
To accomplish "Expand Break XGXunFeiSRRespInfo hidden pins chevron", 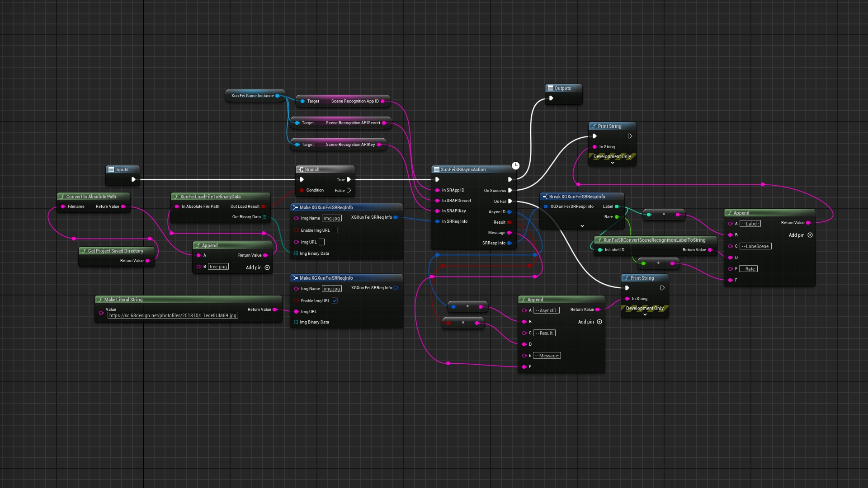I will pos(582,226).
